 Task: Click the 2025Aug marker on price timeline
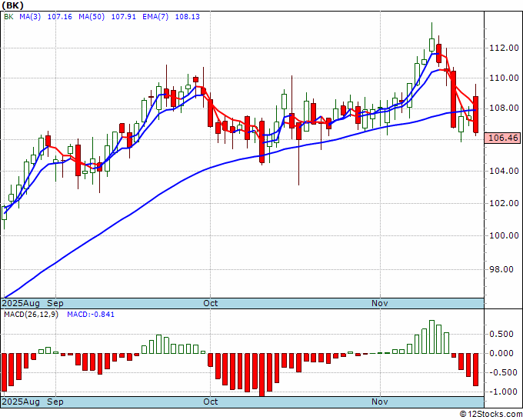(21, 303)
